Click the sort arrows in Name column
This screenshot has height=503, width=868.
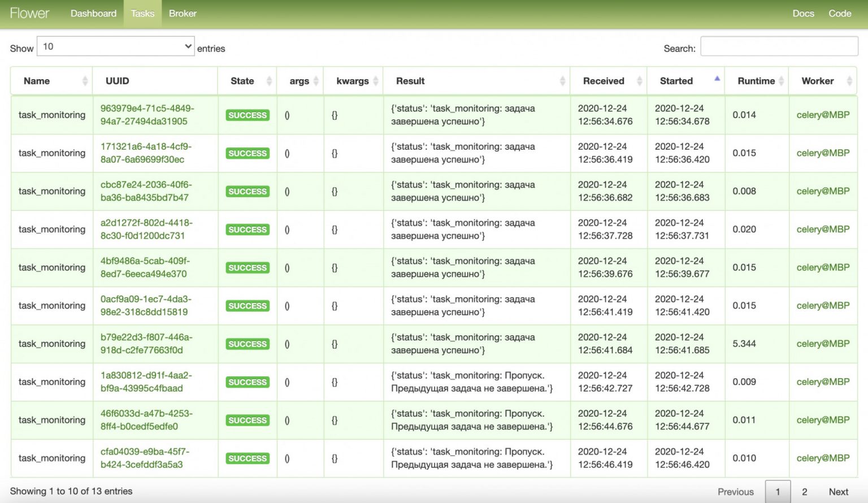click(85, 81)
